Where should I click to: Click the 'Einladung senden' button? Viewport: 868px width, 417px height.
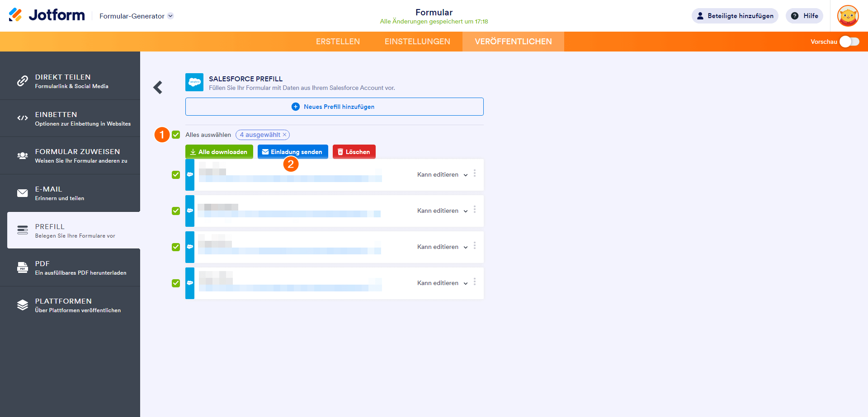pos(293,152)
